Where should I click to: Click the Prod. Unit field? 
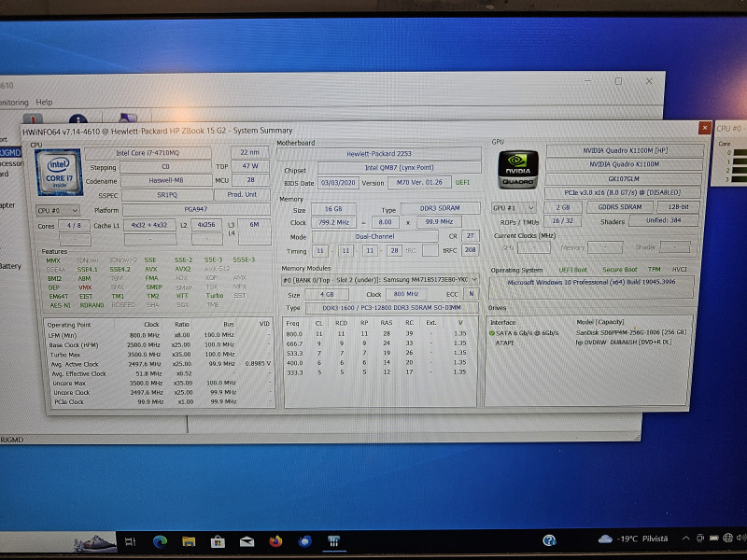click(242, 195)
